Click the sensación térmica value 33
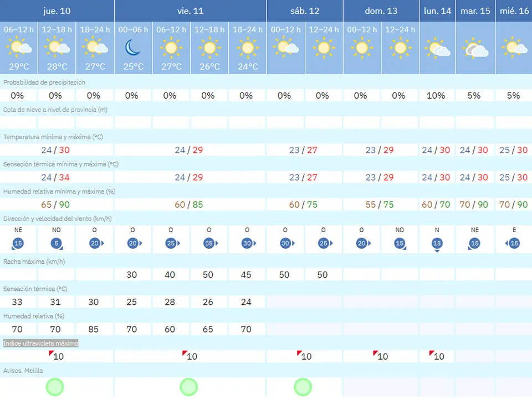The height and width of the screenshot is (399, 532). coord(17,302)
